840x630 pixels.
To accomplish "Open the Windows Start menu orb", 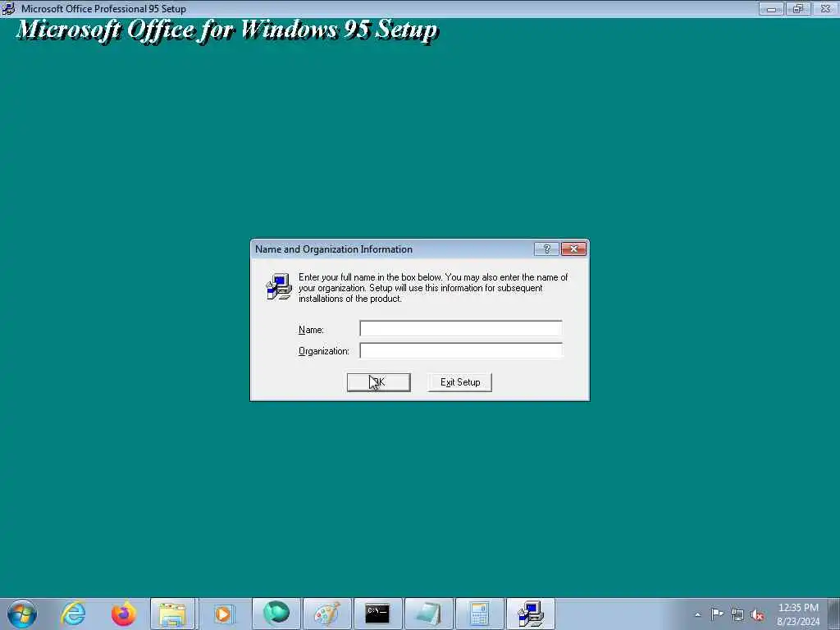I will 22,614.
